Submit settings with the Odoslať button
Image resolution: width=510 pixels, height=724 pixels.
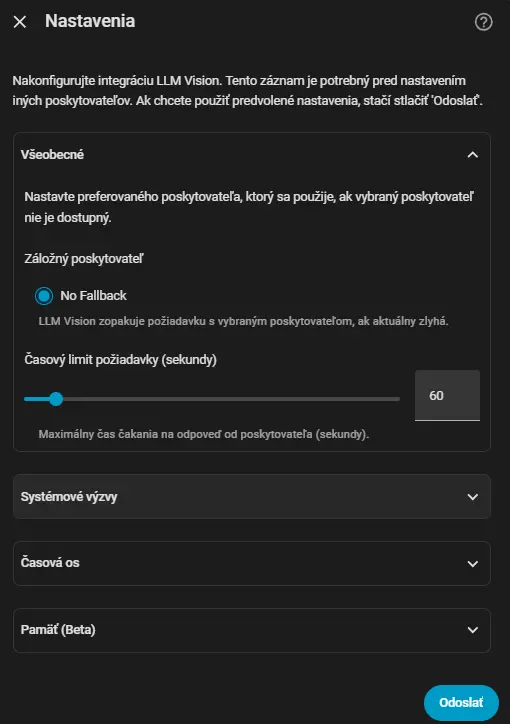click(x=461, y=702)
